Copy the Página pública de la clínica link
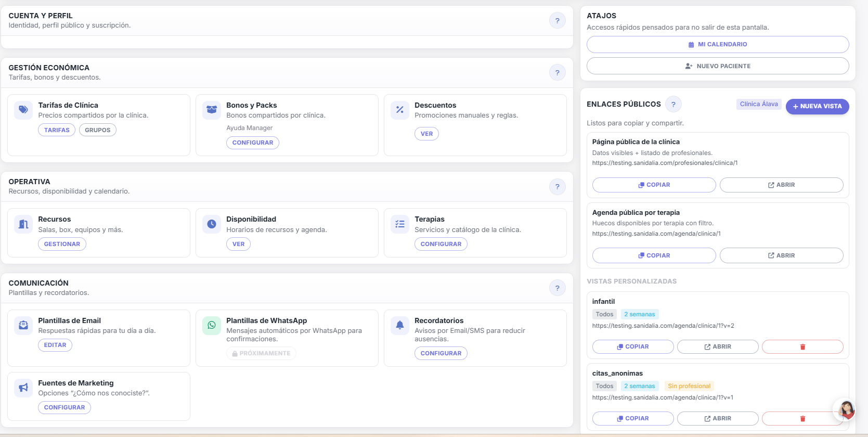 point(654,185)
